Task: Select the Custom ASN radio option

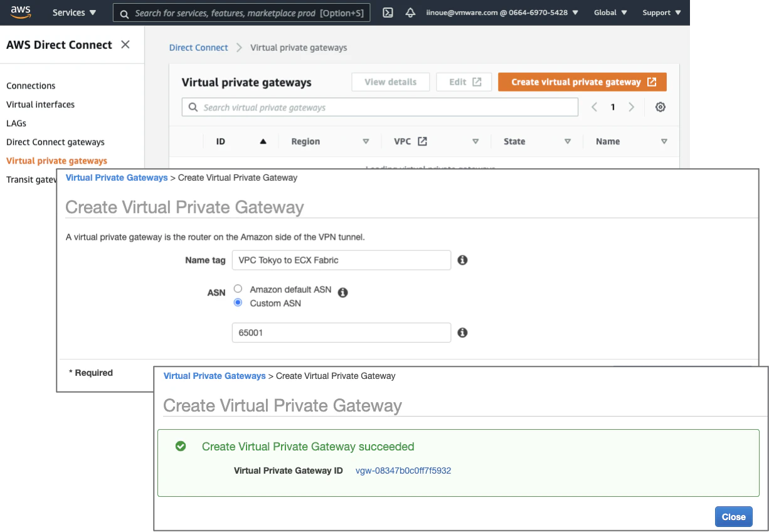Action: pyautogui.click(x=238, y=302)
